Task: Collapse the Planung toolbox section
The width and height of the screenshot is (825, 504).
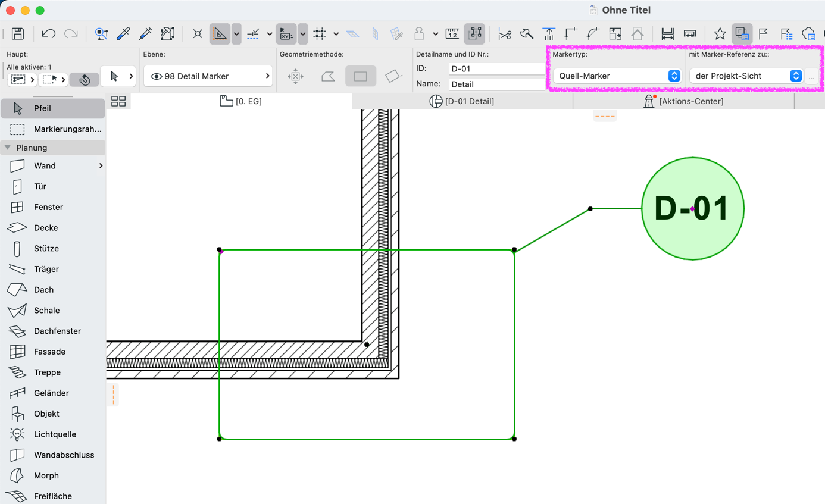Action: 8,148
